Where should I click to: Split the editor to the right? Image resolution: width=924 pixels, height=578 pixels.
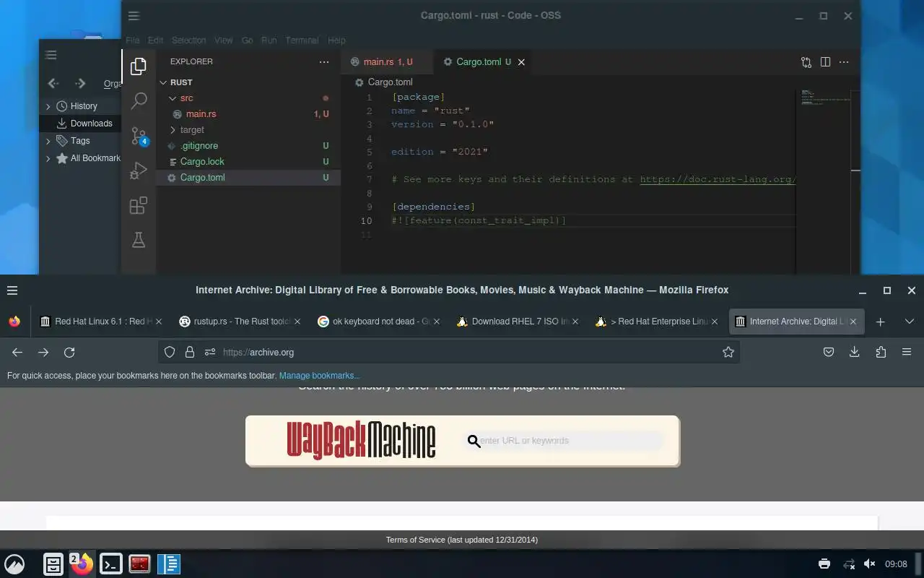click(825, 62)
